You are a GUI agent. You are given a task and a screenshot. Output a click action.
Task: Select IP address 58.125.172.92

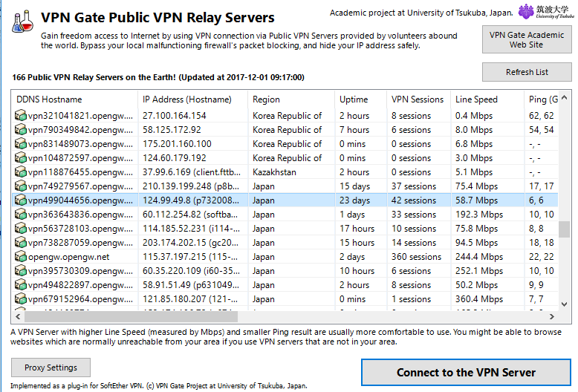[x=172, y=130]
